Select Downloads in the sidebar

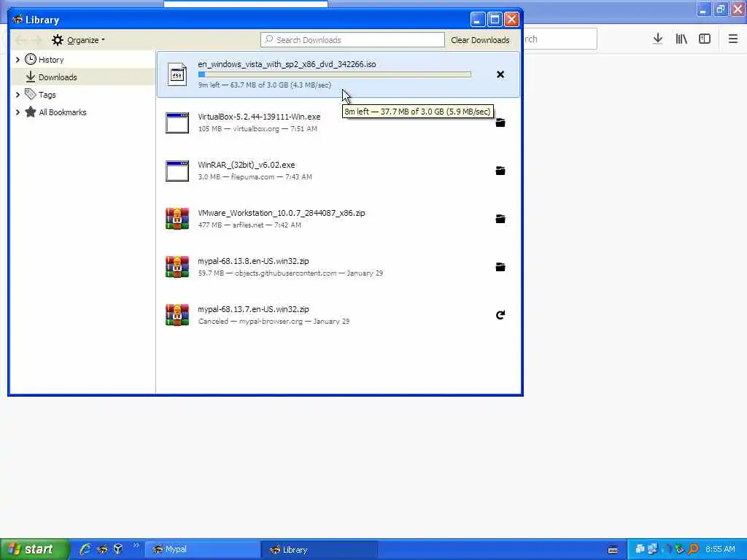click(x=83, y=77)
